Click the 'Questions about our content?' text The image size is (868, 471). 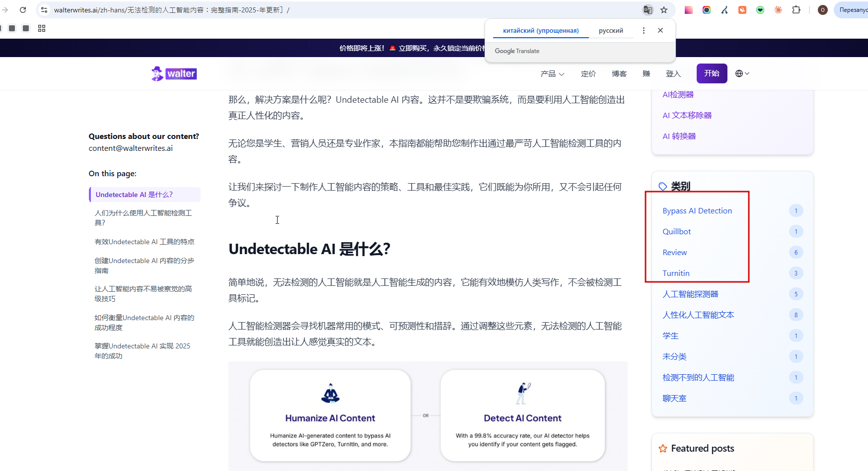[144, 136]
